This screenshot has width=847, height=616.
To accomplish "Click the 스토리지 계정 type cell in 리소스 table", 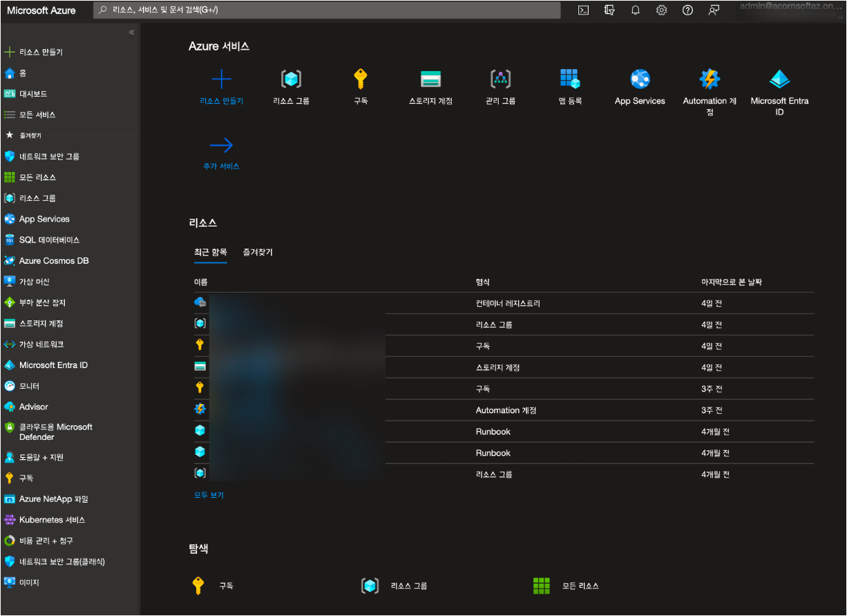I will click(498, 367).
